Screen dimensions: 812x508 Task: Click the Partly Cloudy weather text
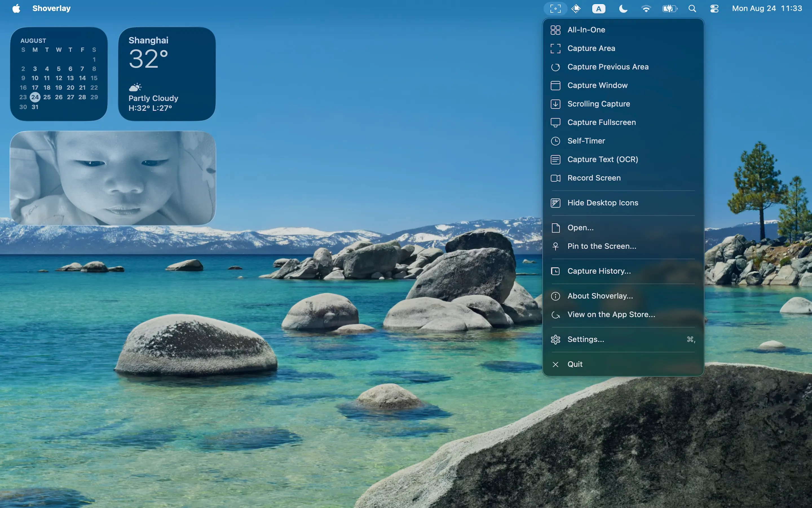(x=153, y=98)
